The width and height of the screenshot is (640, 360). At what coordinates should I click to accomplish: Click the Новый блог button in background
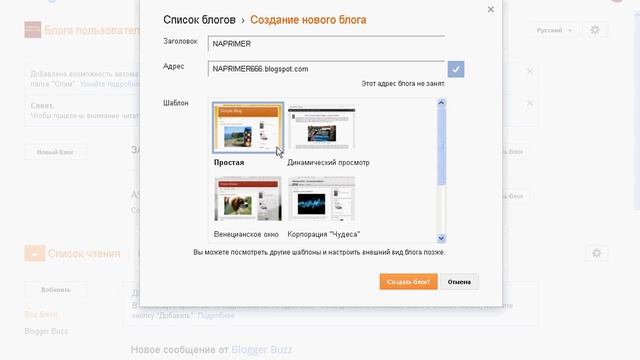55,152
